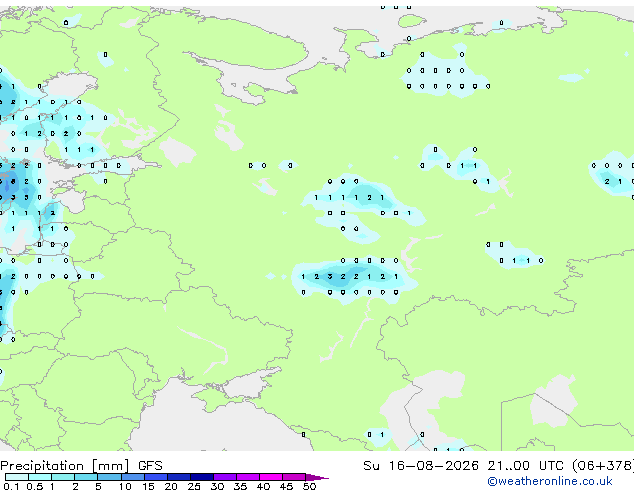The height and width of the screenshot is (490, 634).
Task: Click the legend scale label "15"
Action: point(148,486)
